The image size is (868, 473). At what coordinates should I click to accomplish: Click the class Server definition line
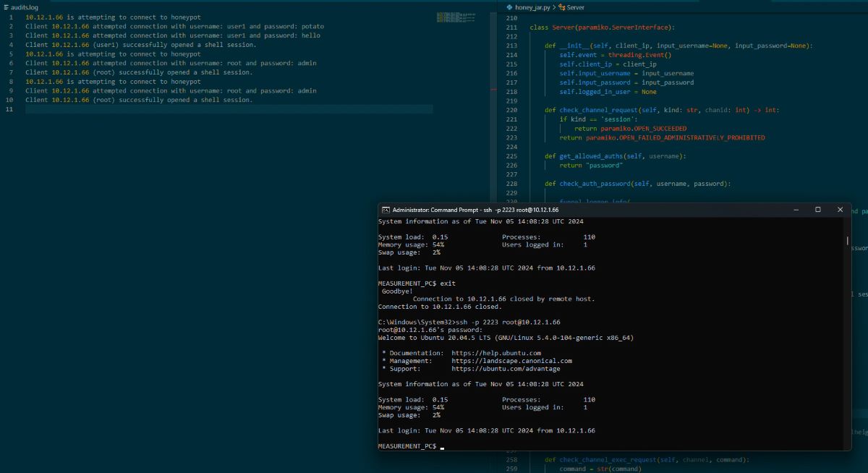[x=602, y=27]
